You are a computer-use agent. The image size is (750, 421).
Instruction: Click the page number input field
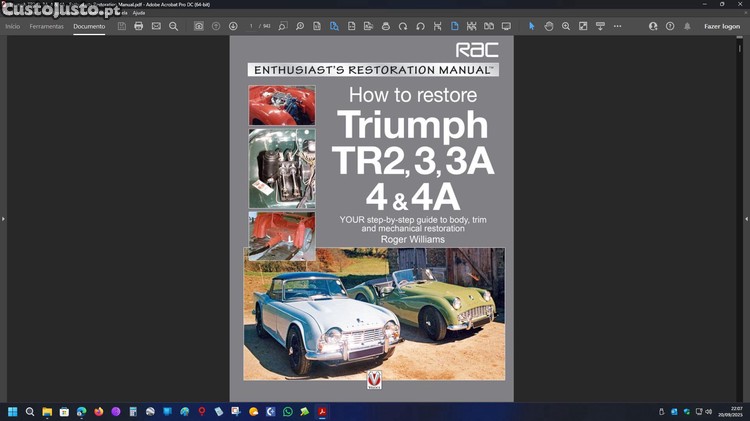253,26
